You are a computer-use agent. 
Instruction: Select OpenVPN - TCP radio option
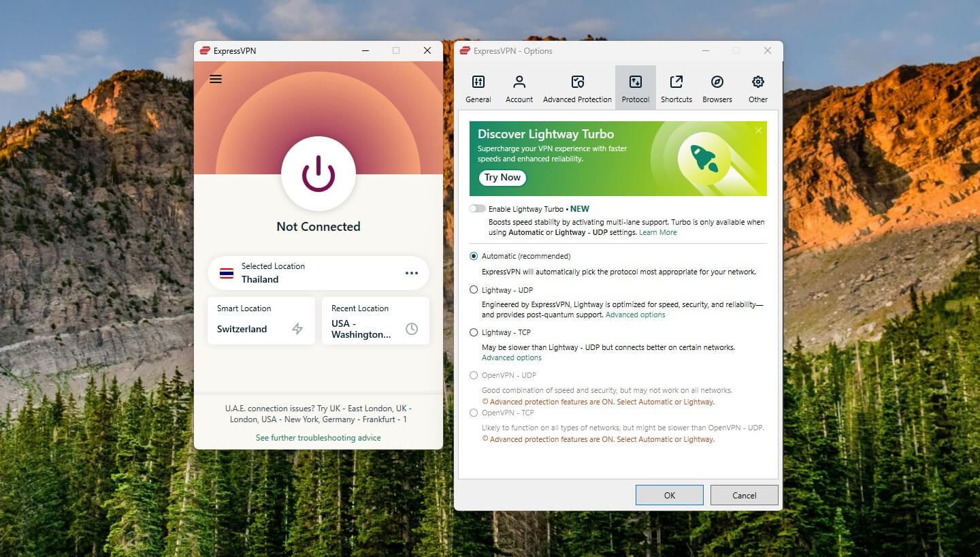[x=474, y=413]
